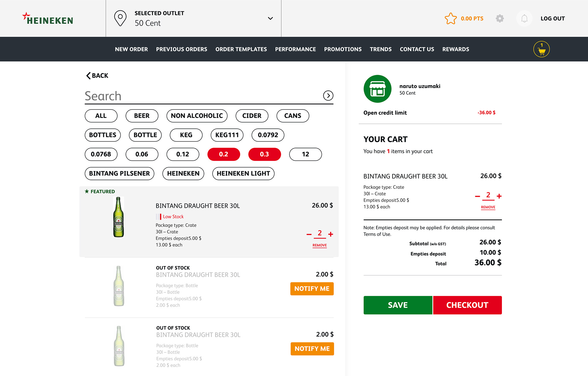
Task: Toggle the 0.12 filter chip
Action: [x=183, y=154]
